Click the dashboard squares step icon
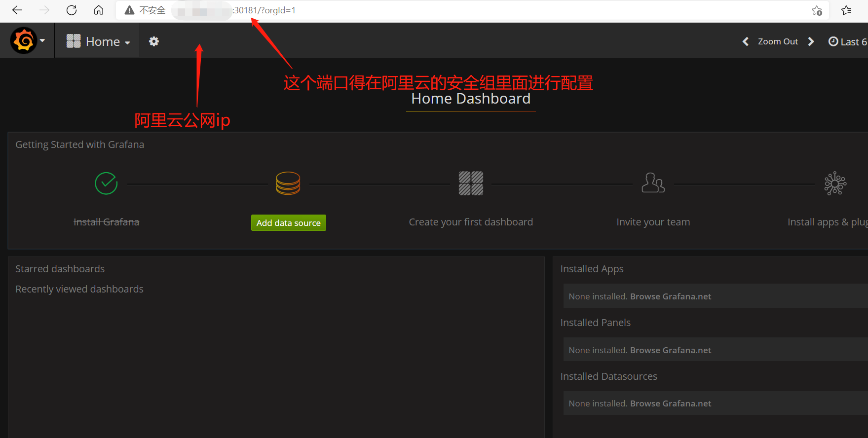The width and height of the screenshot is (868, 438). tap(471, 183)
